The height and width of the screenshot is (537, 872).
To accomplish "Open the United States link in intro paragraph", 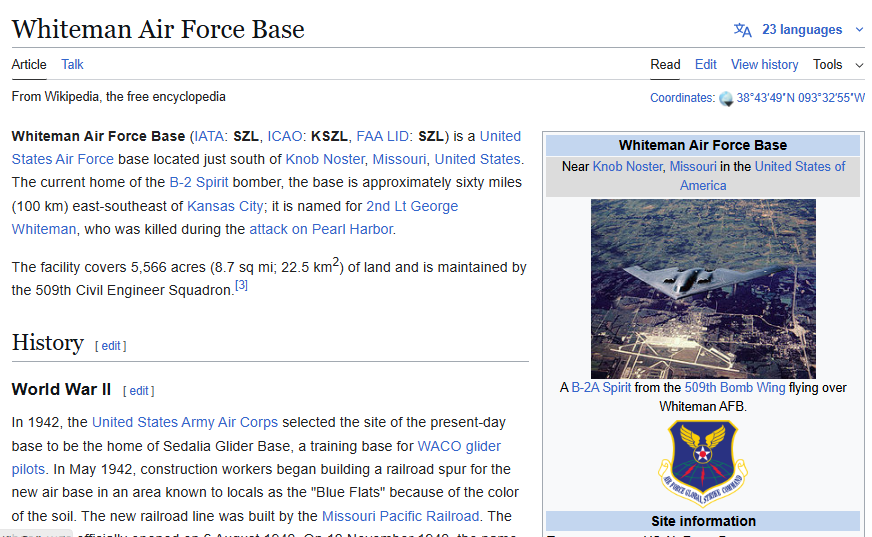I will tap(477, 160).
